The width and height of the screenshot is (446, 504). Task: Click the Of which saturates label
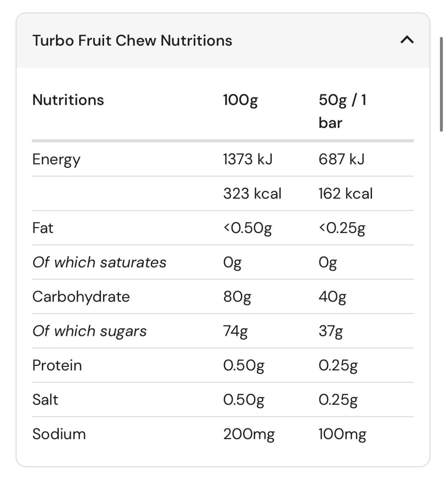point(99,262)
